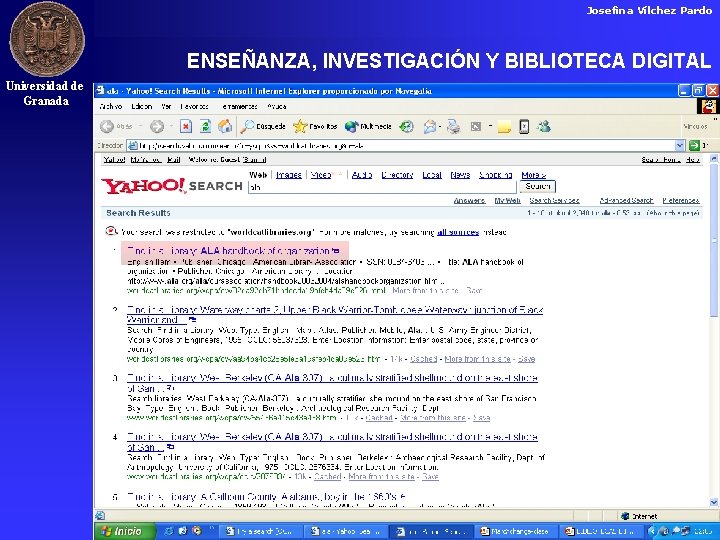Click the Edit page icon after the printer
The width and height of the screenshot is (720, 540).
(x=476, y=126)
